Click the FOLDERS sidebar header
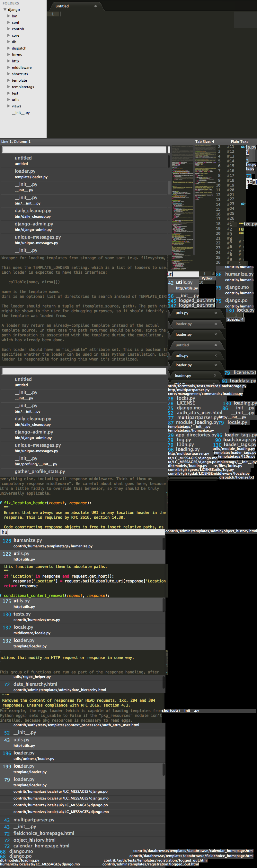The width and height of the screenshot is (257, 868). pos(11,3)
